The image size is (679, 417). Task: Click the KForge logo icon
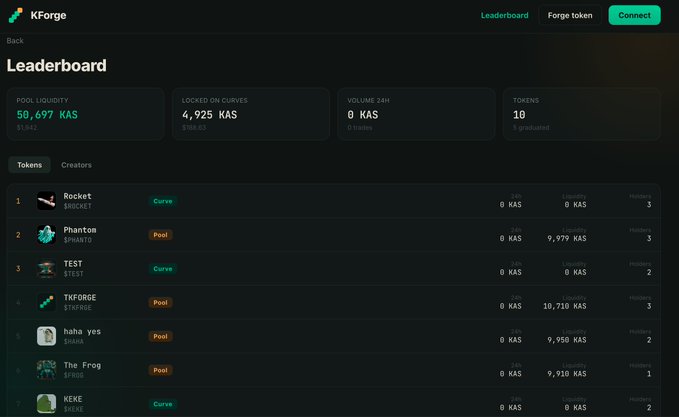tap(16, 15)
